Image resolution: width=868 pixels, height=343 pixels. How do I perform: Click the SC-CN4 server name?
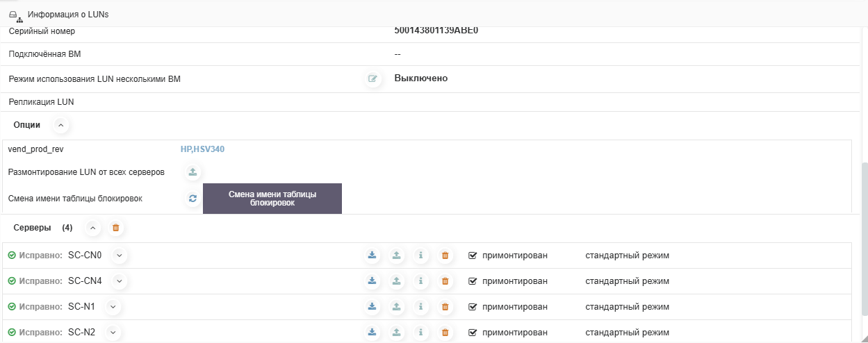tap(85, 281)
